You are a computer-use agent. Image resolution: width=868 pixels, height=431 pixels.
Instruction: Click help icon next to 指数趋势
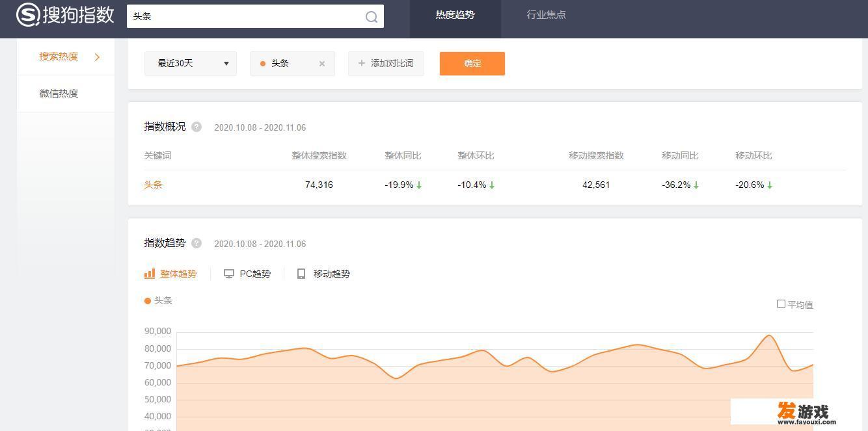click(197, 243)
